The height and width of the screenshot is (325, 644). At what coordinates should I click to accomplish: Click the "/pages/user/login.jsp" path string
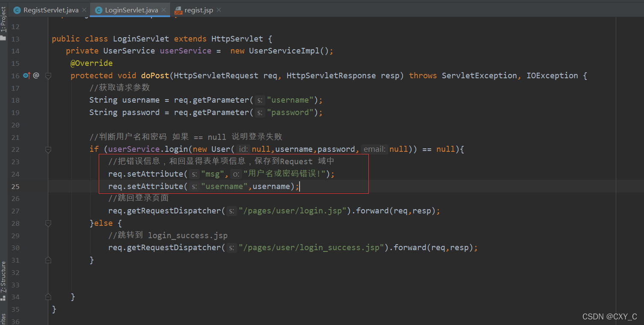click(293, 211)
